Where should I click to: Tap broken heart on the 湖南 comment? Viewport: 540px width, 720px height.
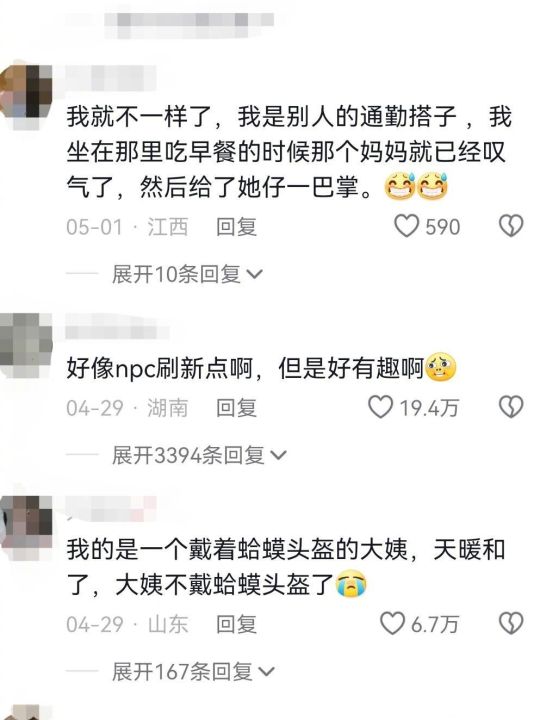click(511, 407)
